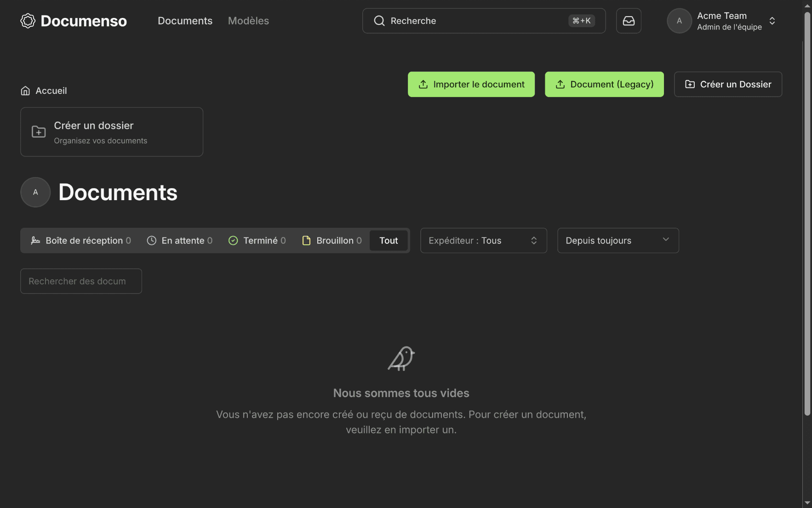Screen dimensions: 812x508
Task: Open the inbox icon in header
Action: click(629, 21)
